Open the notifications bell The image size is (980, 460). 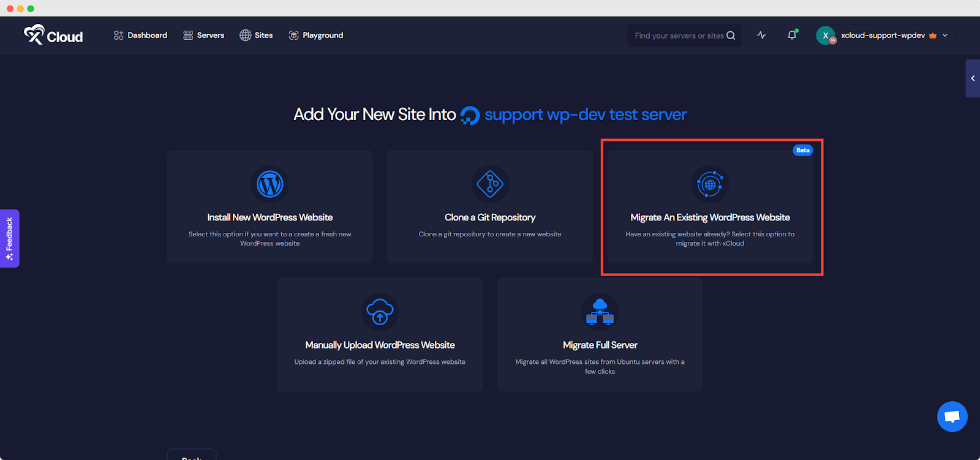point(792,35)
